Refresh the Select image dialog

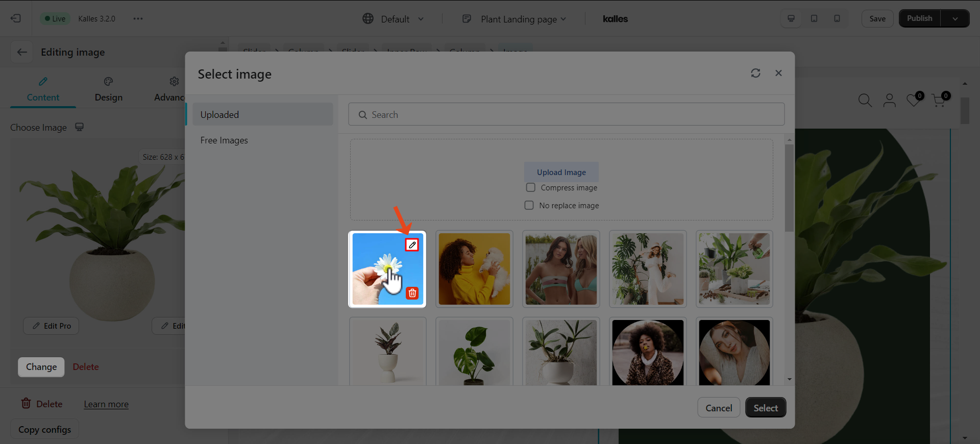click(755, 73)
